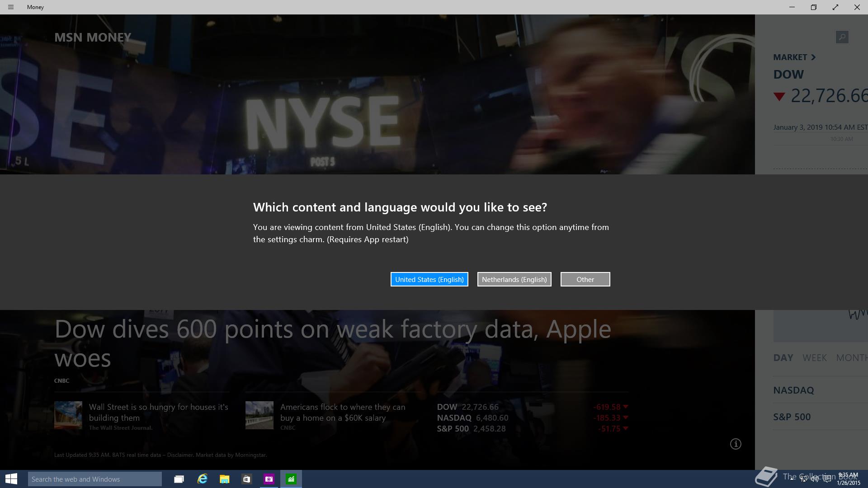Show hidden system tray icons
The width and height of the screenshot is (868, 488).
pyautogui.click(x=792, y=479)
